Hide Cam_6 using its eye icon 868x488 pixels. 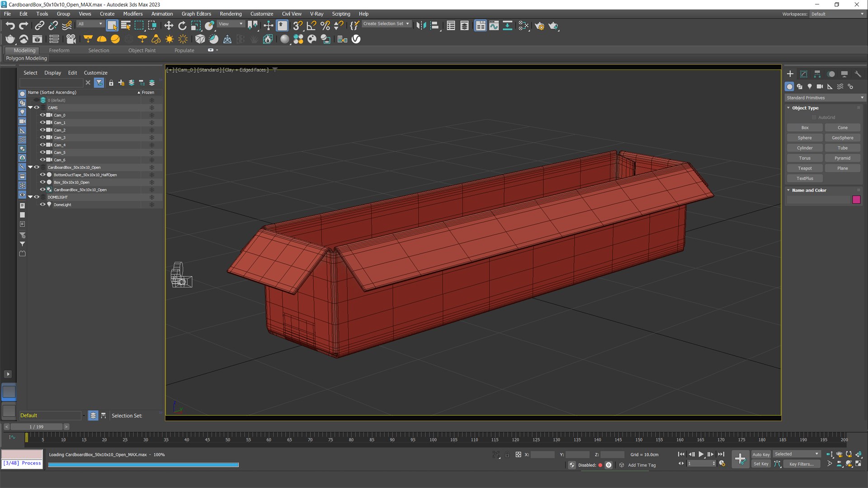[42, 160]
